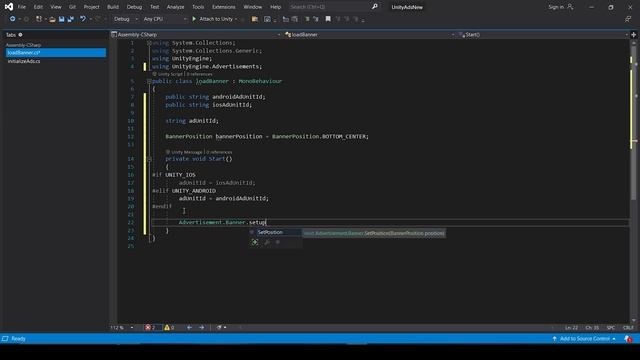
Task: Open Tabs panel settings gear
Action: pyautogui.click(x=20, y=35)
